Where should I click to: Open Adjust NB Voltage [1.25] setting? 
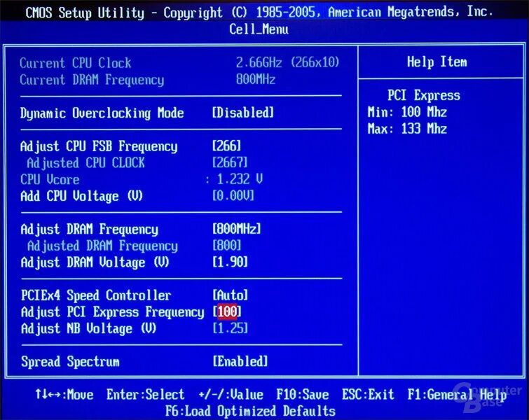tap(230, 328)
